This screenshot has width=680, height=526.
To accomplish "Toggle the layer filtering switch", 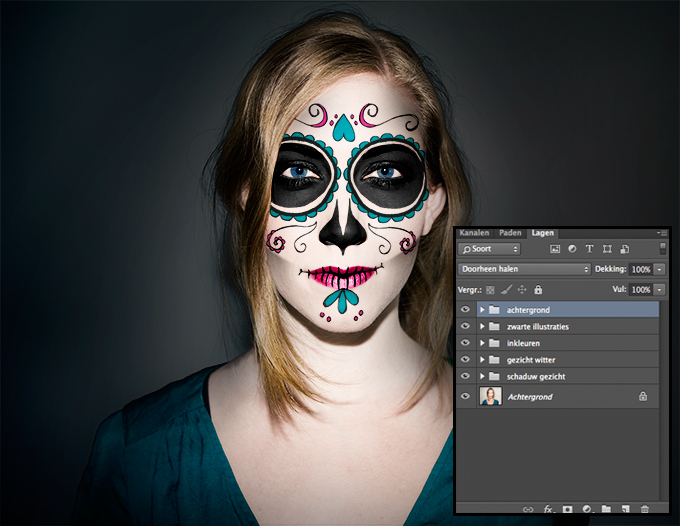I will [662, 248].
